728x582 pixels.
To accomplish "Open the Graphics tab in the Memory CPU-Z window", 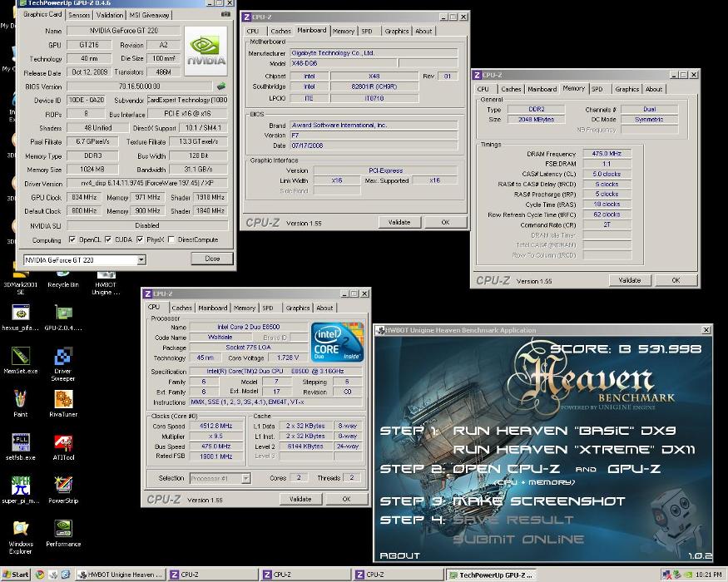I will click(x=626, y=89).
